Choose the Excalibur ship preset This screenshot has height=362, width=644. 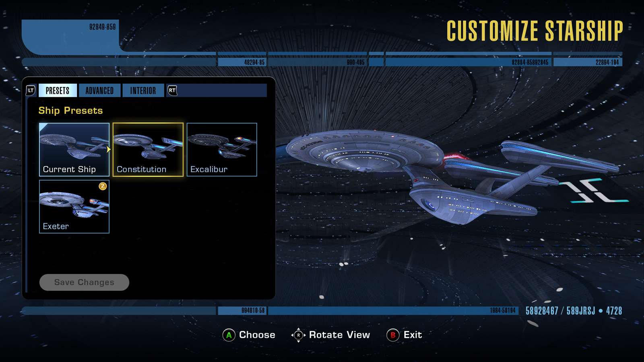coord(222,150)
